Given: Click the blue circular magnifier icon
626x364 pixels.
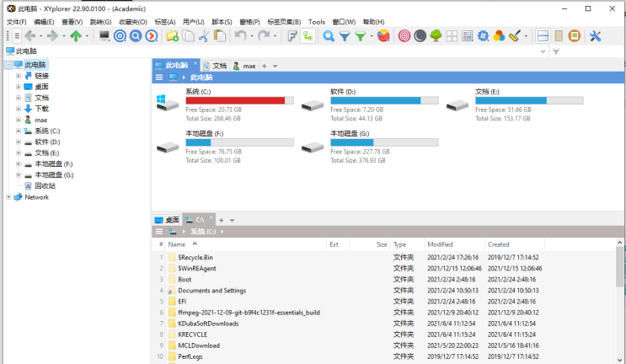Looking at the screenshot, I should [x=136, y=36].
